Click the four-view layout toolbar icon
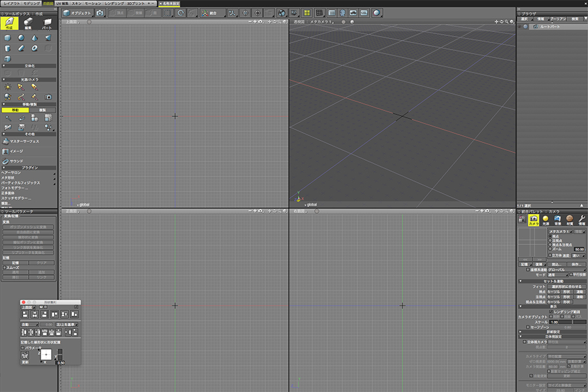This screenshot has height=392, width=588. tap(306, 12)
